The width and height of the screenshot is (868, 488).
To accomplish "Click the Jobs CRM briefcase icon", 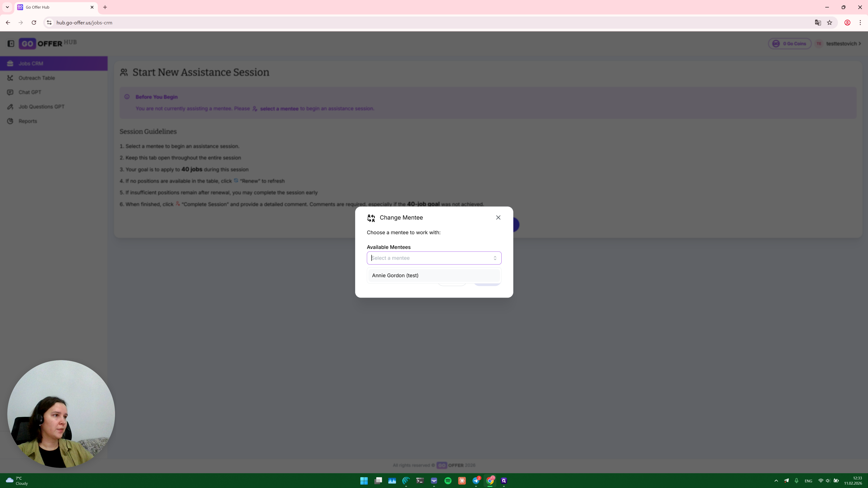I will [10, 63].
